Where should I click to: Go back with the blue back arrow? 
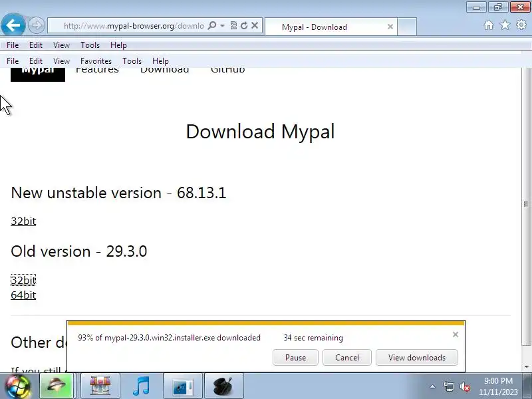[13, 25]
